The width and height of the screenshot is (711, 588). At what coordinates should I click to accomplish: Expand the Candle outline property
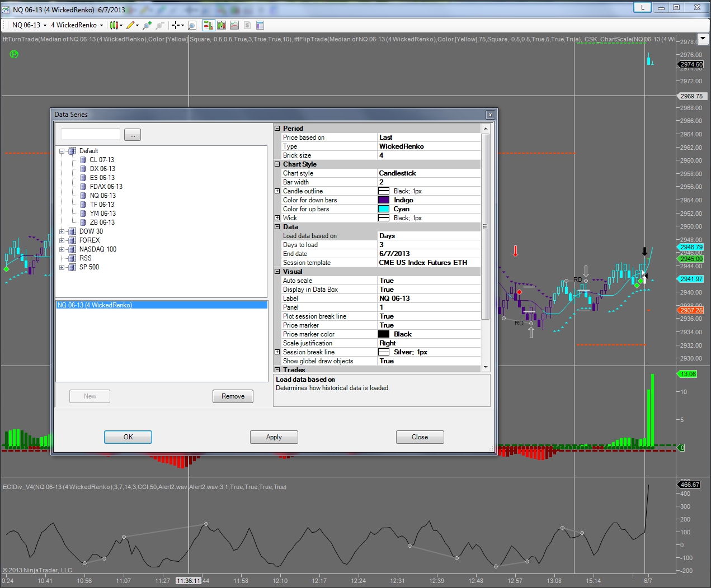pyautogui.click(x=277, y=191)
